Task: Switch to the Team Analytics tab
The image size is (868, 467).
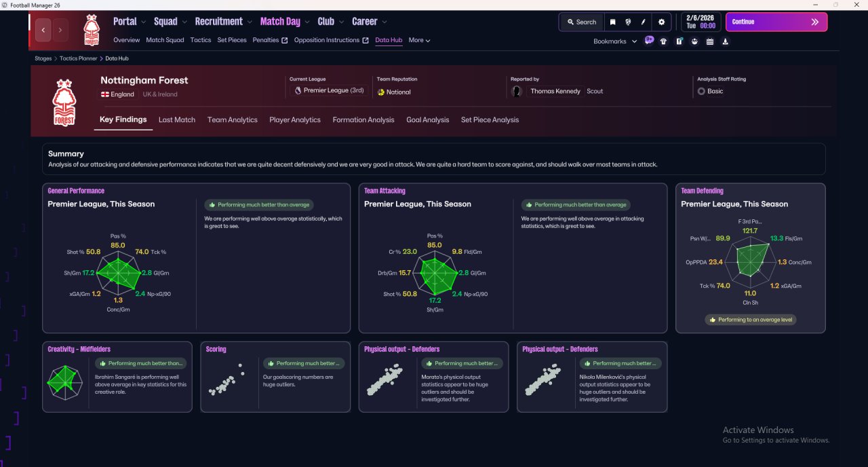Action: point(233,119)
